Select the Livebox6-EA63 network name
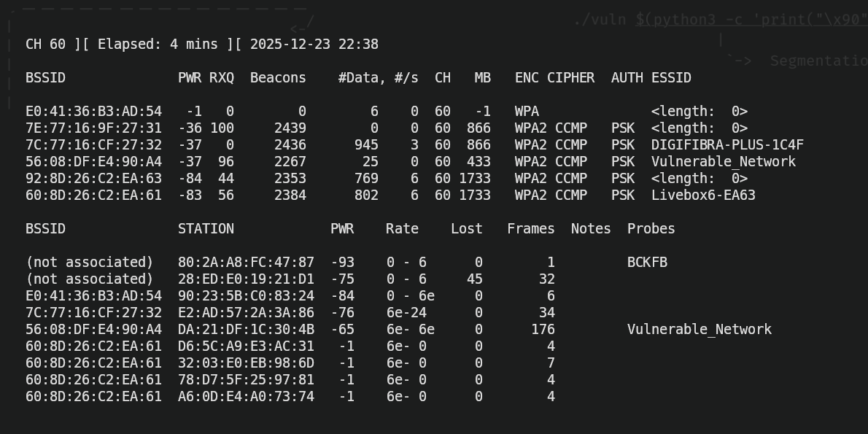The height and width of the screenshot is (434, 868). pyautogui.click(x=703, y=195)
